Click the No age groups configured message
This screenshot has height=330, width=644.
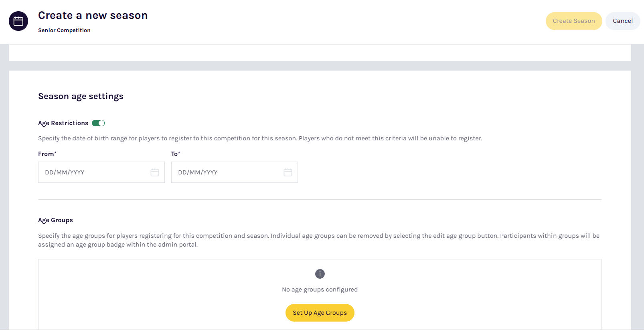click(x=320, y=290)
